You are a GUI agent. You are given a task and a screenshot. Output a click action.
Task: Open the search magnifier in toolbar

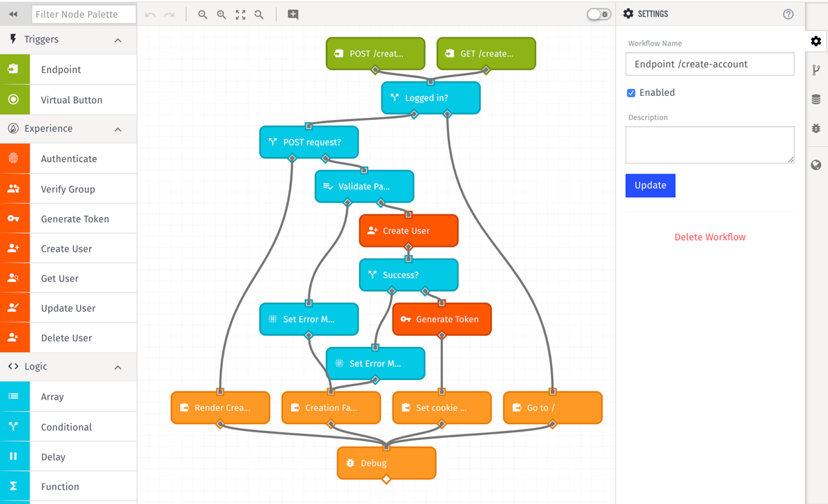pyautogui.click(x=259, y=14)
